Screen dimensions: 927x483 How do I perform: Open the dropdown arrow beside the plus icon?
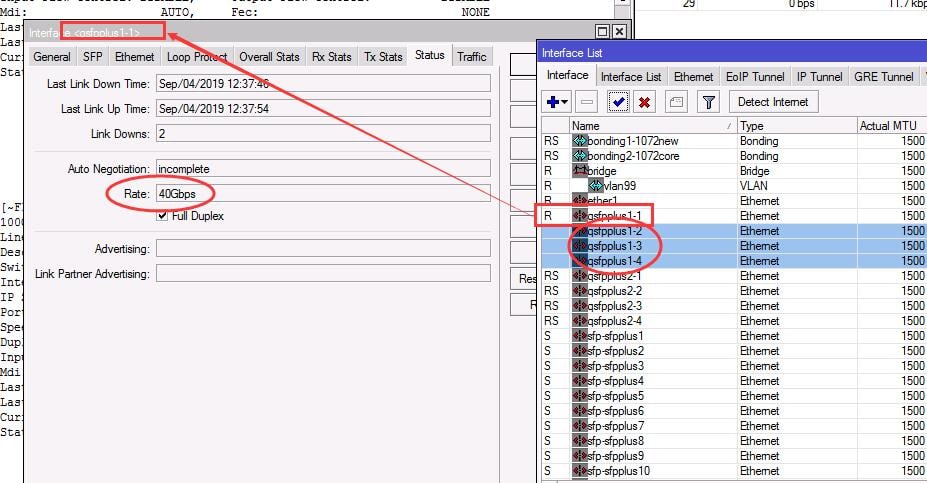click(x=565, y=103)
